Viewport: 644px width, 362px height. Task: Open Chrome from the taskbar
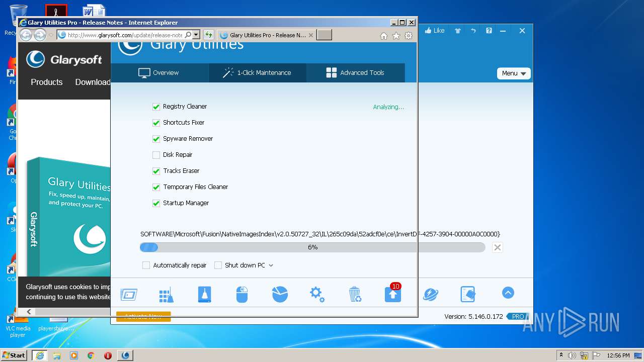click(91, 355)
